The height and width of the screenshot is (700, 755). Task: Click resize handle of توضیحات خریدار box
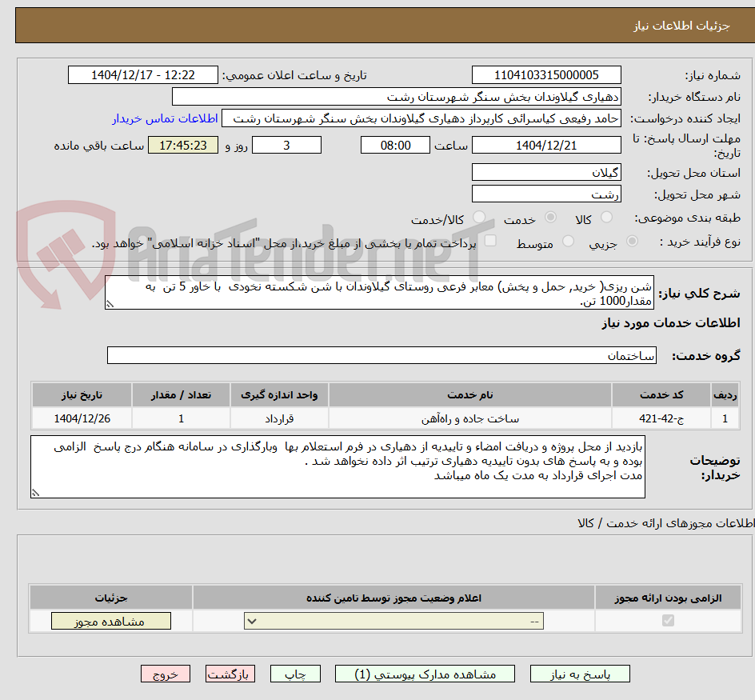click(36, 492)
